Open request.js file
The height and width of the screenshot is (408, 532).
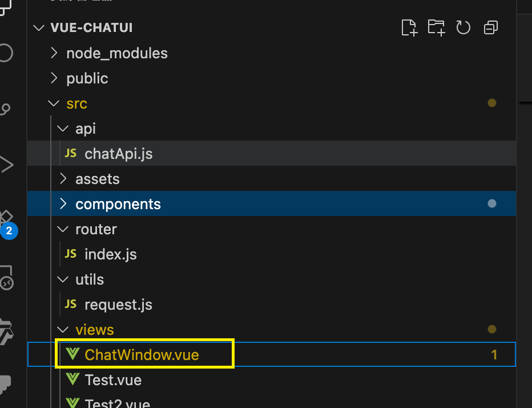[x=272, y=305]
